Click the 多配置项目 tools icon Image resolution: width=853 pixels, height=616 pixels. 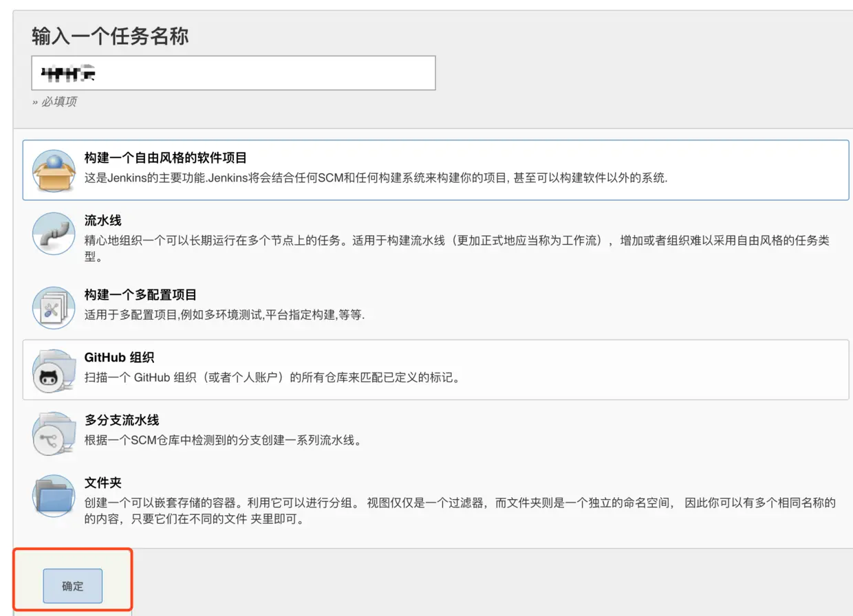[x=54, y=308]
